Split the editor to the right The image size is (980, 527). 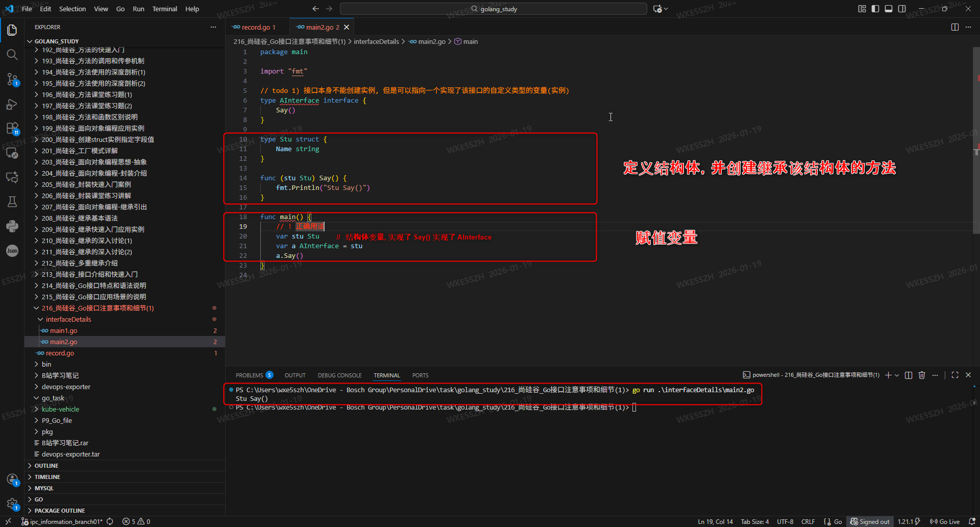coord(955,27)
